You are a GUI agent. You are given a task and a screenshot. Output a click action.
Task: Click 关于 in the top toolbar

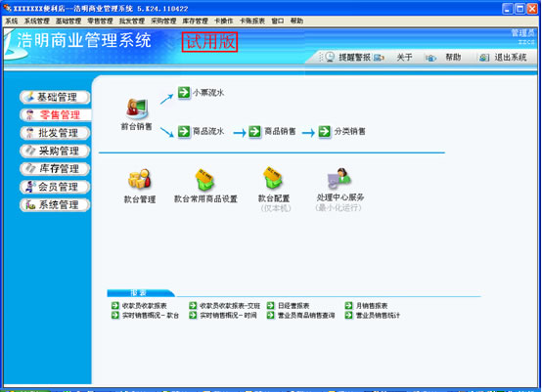[404, 57]
